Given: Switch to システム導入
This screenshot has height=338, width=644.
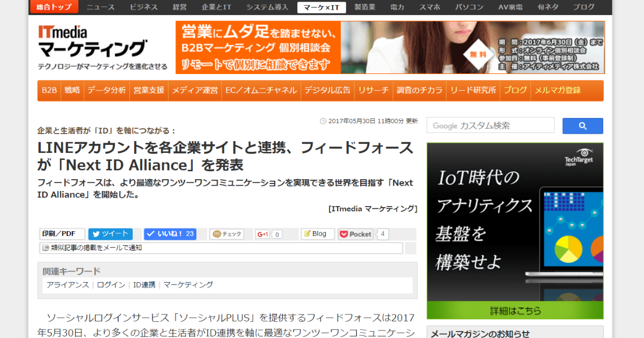Looking at the screenshot, I should 267,7.
